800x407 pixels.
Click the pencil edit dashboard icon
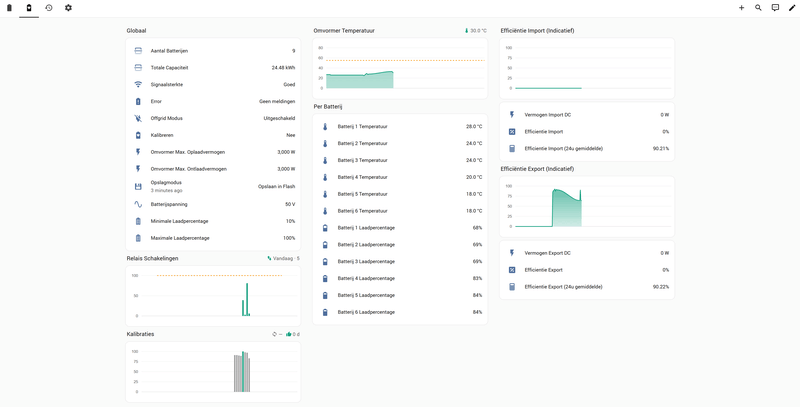pos(792,8)
